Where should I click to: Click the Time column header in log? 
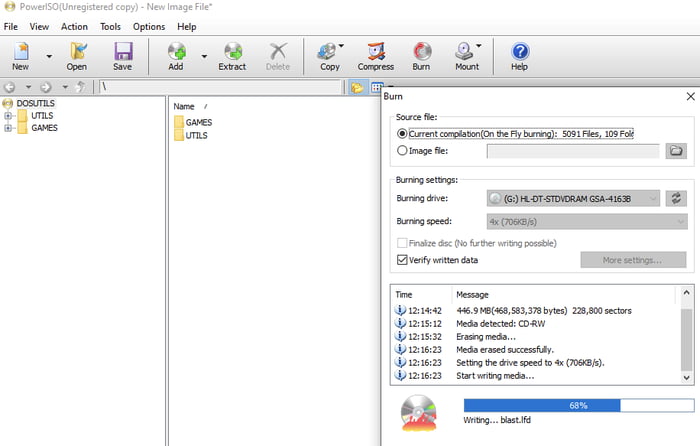click(404, 295)
